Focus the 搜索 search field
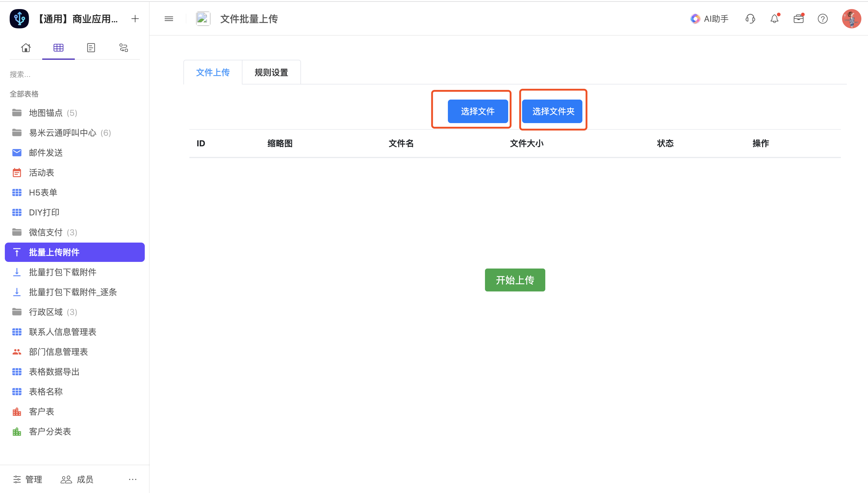Viewport: 868px width, 493px height. pos(74,74)
